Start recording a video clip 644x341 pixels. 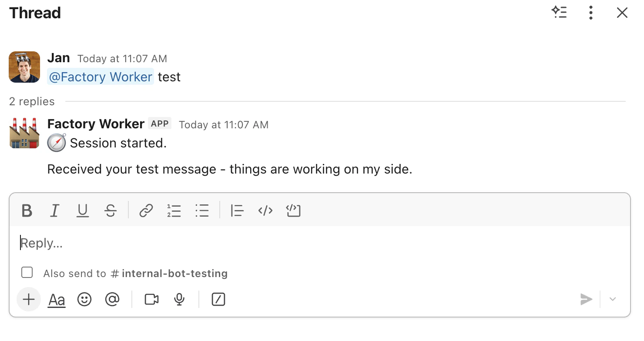(151, 299)
